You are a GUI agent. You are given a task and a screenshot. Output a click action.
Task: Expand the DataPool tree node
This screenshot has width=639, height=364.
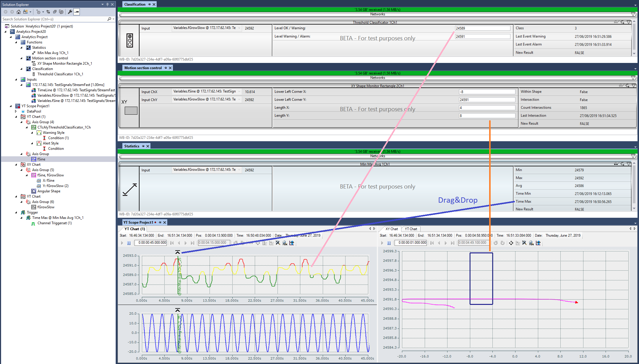point(16,111)
